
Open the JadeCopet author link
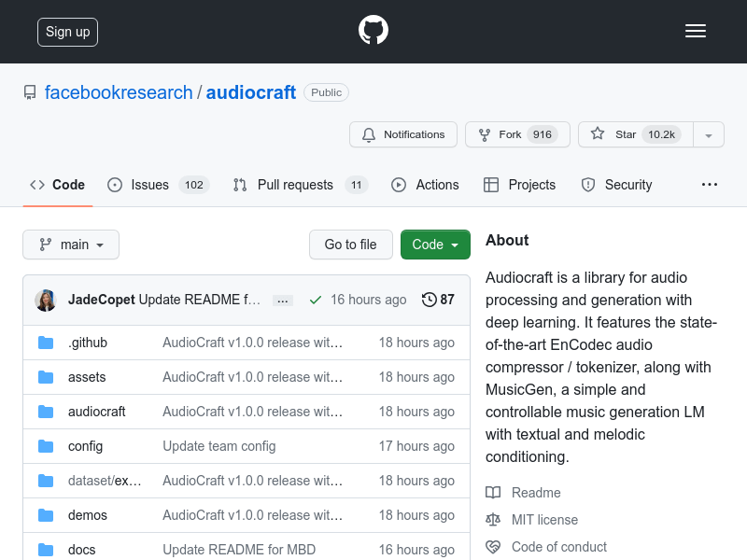click(x=102, y=300)
